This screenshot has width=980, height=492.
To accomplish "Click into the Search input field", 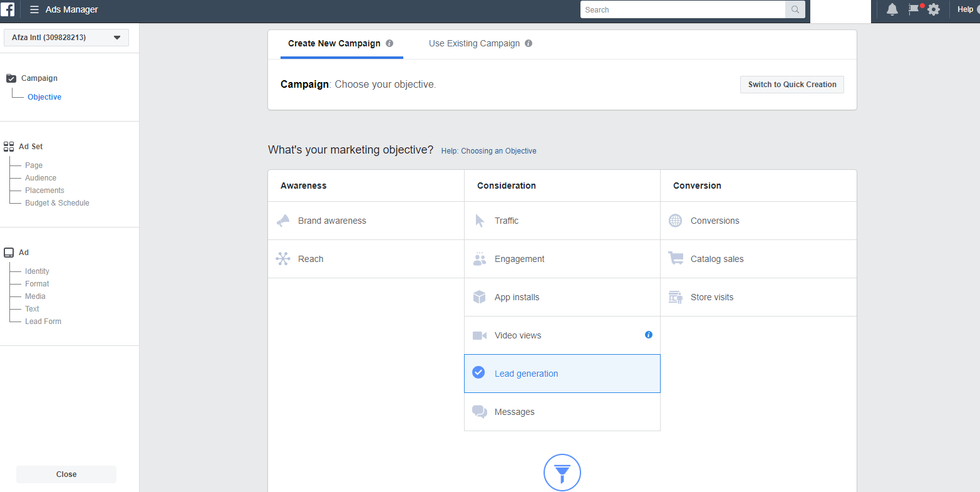I will click(x=683, y=9).
